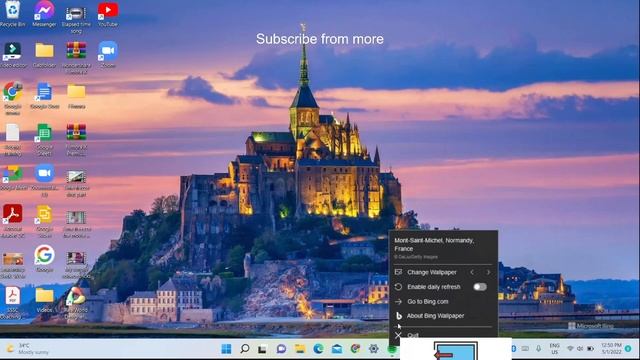The image size is (640, 360).
Task: Open the Videos folder on the desktop
Action: point(44,300)
